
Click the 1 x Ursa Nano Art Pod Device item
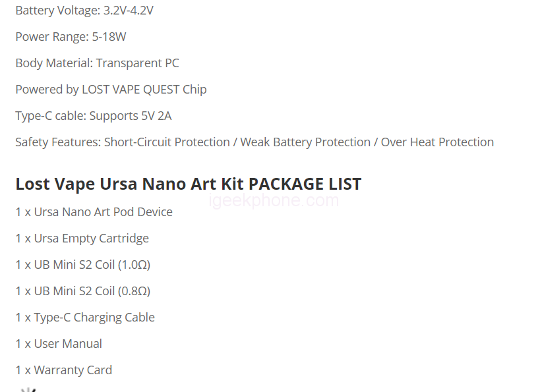pos(94,212)
